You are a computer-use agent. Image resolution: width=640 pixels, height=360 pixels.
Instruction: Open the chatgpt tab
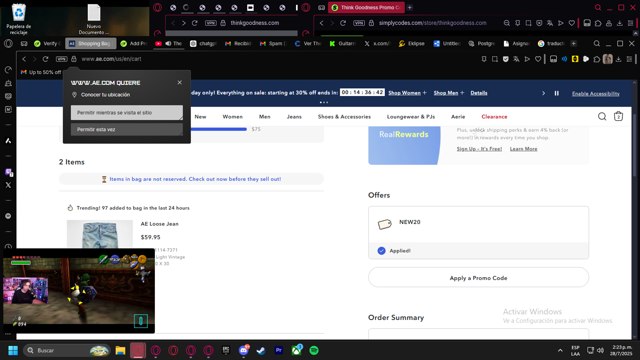click(203, 43)
